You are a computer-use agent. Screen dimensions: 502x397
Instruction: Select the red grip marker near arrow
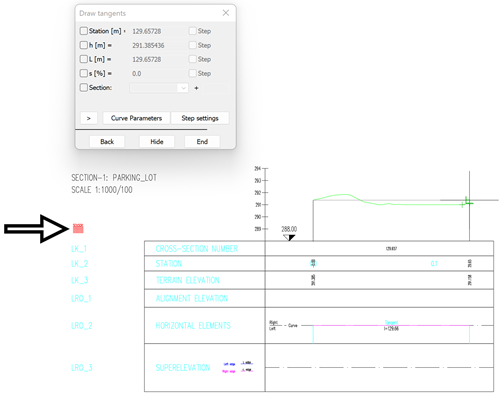click(78, 228)
